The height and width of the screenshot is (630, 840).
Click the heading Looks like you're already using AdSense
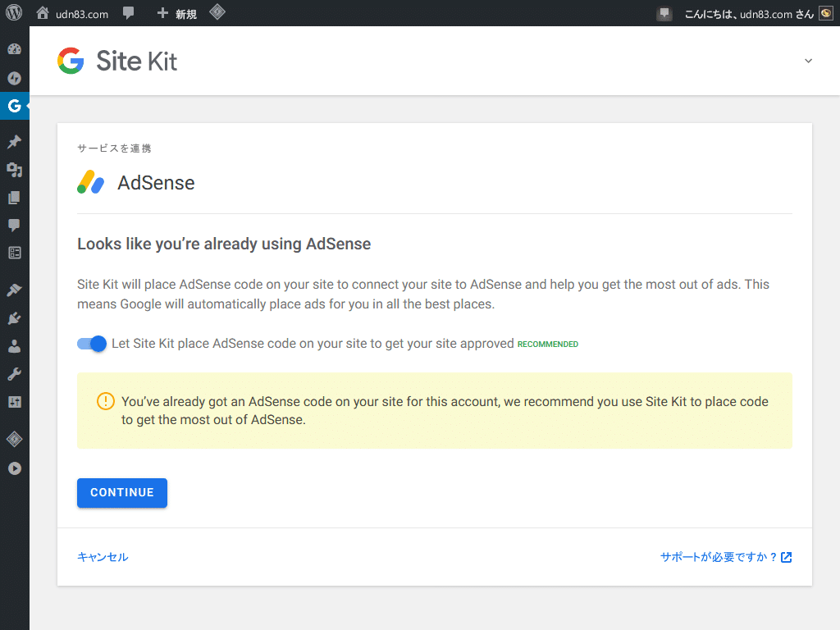224,244
